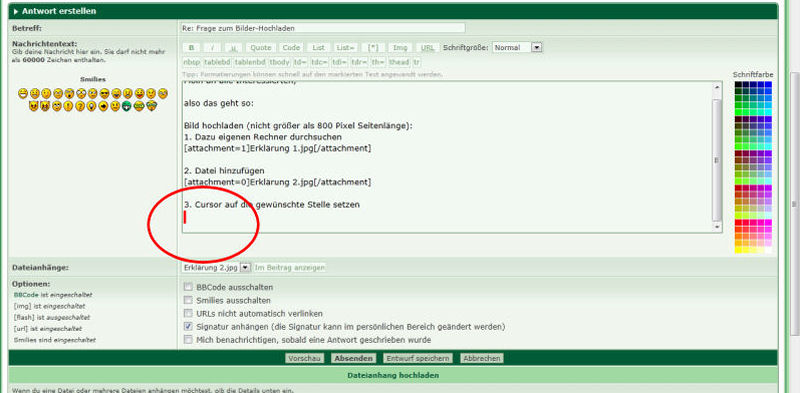Insert the big grin smiley
The width and height of the screenshot is (800, 393).
(23, 93)
